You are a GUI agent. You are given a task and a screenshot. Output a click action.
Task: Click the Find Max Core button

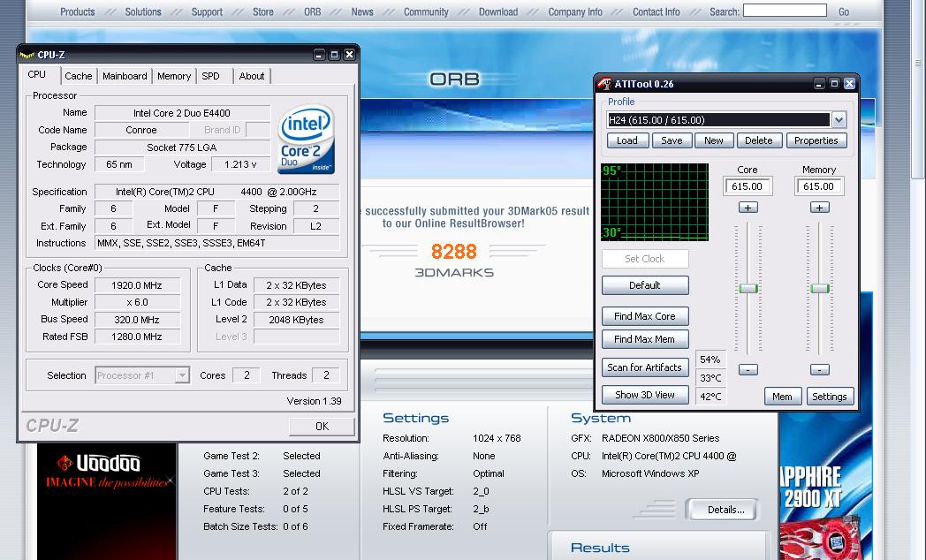645,316
